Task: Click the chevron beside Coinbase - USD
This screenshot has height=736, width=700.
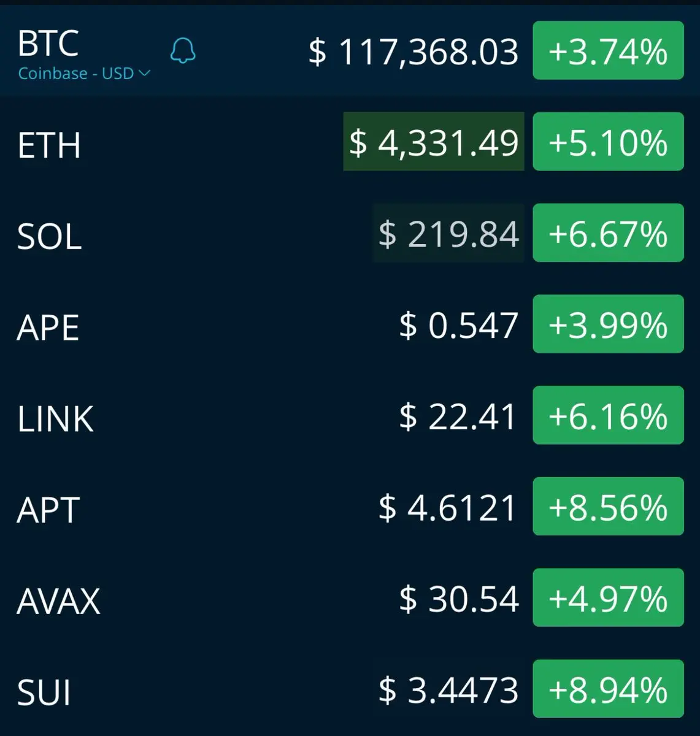Action: click(145, 74)
